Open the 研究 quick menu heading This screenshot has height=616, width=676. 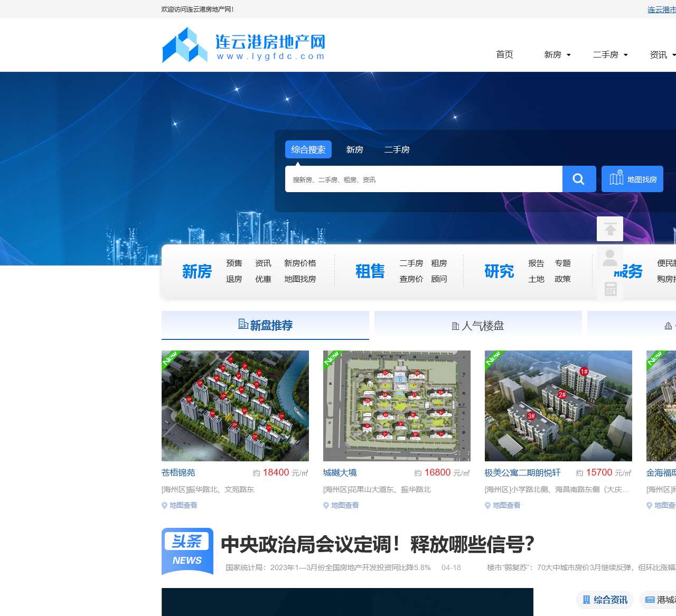pos(499,271)
